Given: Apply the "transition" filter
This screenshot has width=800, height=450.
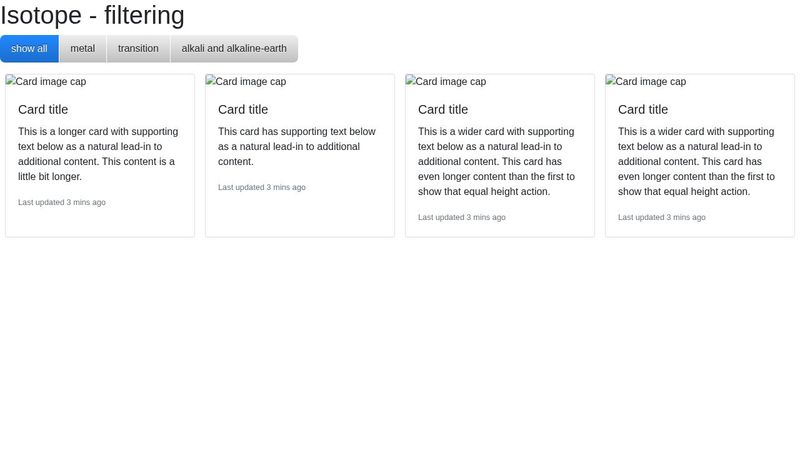Looking at the screenshot, I should pos(138,48).
